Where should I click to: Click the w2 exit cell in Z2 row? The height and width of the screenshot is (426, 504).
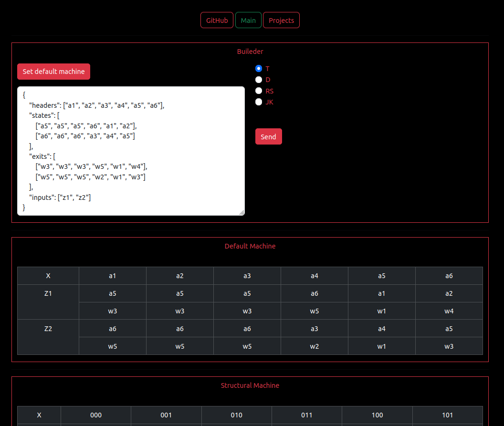click(x=315, y=346)
